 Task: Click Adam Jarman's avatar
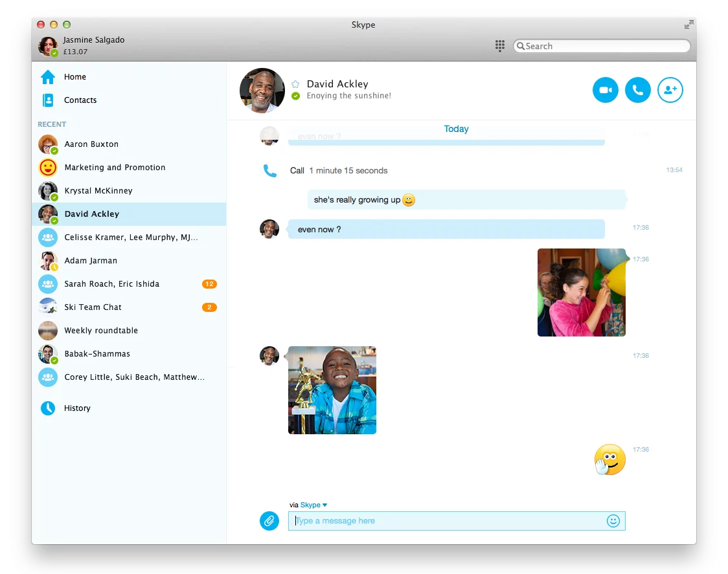(x=48, y=261)
